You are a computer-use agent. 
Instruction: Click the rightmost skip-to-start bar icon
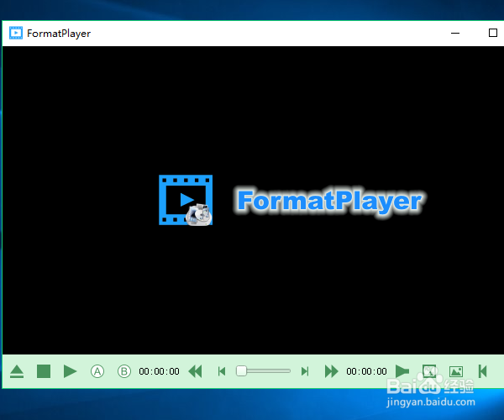(x=482, y=371)
